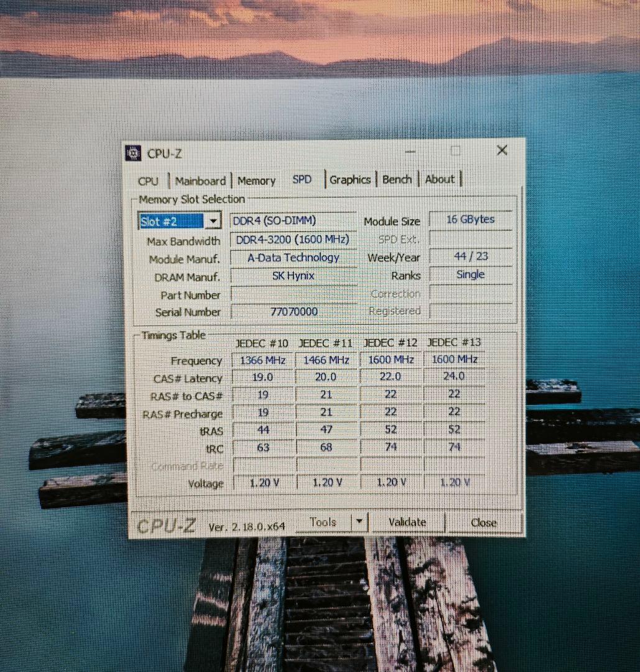Open the Mainboard tab
The height and width of the screenshot is (672, 640).
click(x=200, y=181)
